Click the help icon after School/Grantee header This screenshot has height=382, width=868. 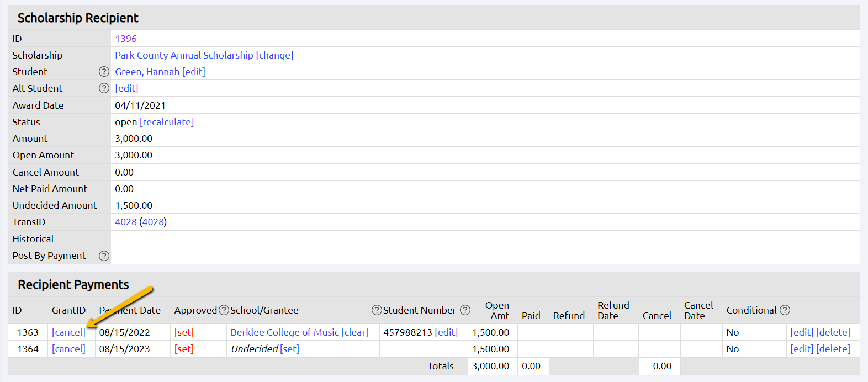click(377, 310)
